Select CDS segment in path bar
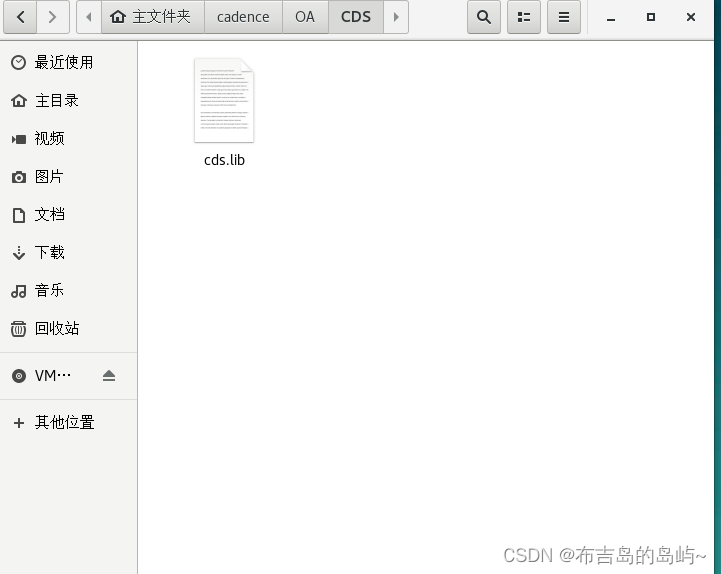Viewport: 721px width, 574px height. 355,17
